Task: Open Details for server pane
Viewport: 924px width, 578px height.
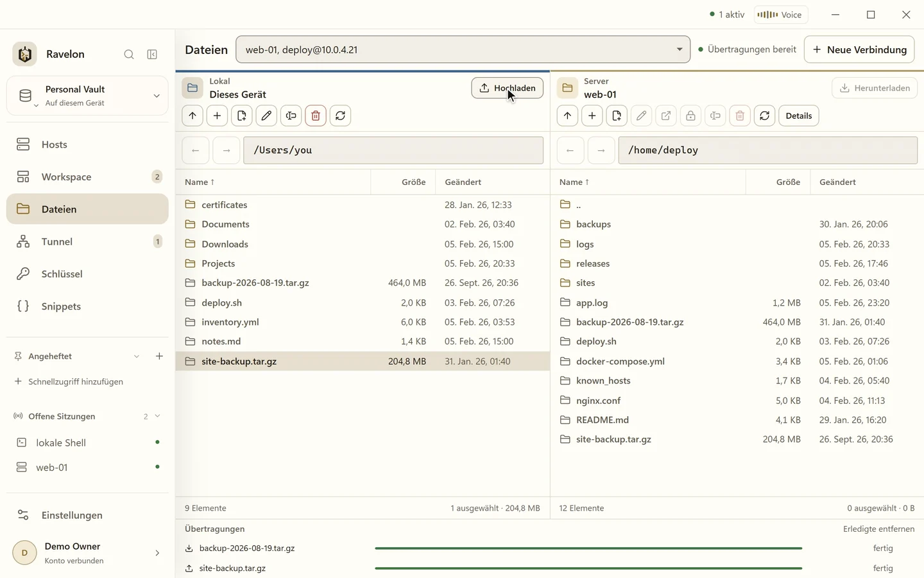Action: pos(799,116)
